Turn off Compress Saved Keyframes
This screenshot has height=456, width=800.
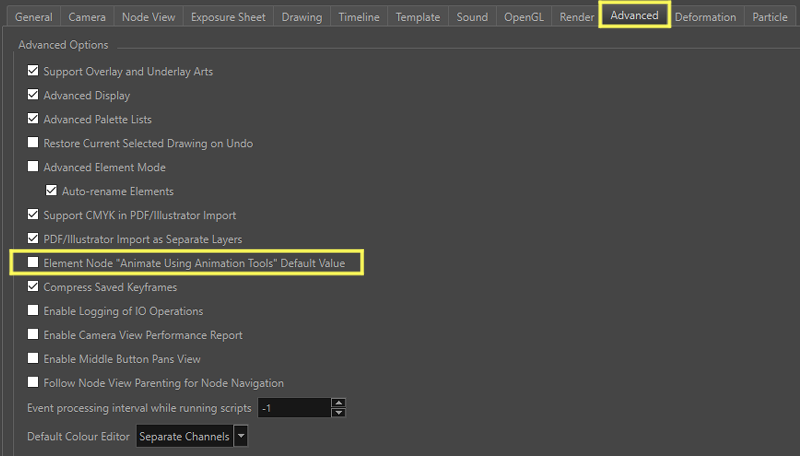click(34, 287)
